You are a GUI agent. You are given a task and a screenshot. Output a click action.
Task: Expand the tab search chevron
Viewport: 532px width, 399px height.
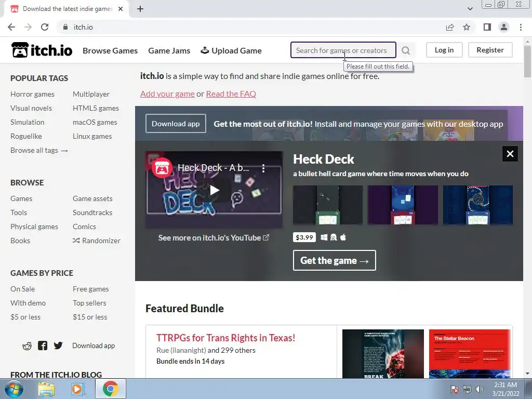470,9
